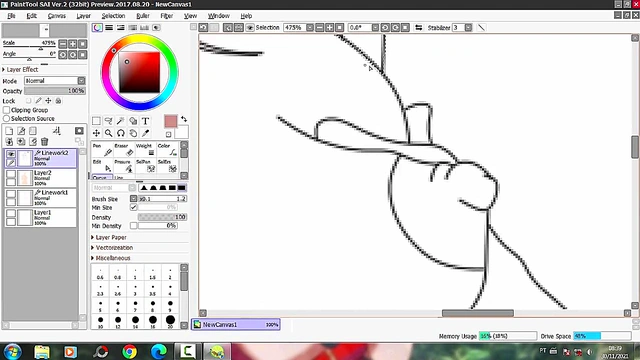Open the Canvas menu

(57, 16)
